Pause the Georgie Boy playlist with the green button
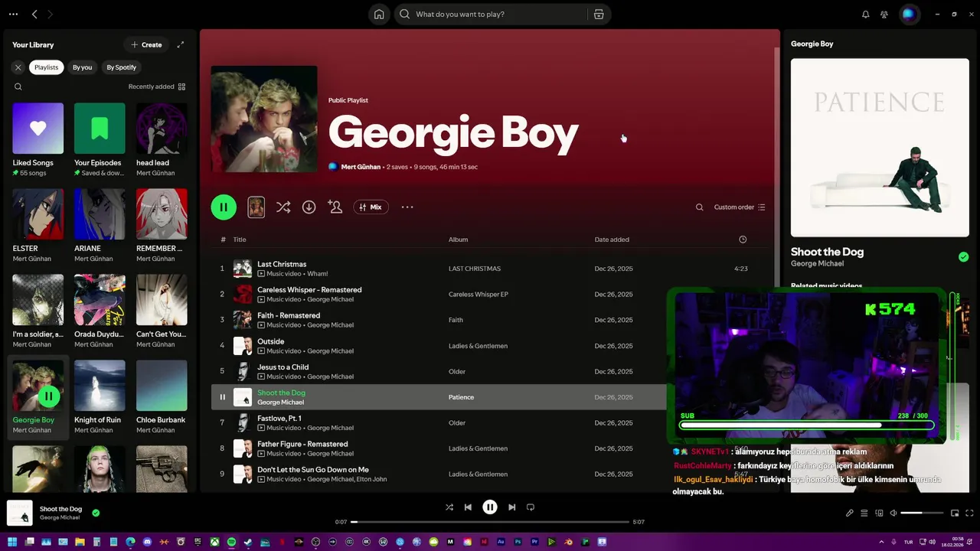 click(x=224, y=207)
